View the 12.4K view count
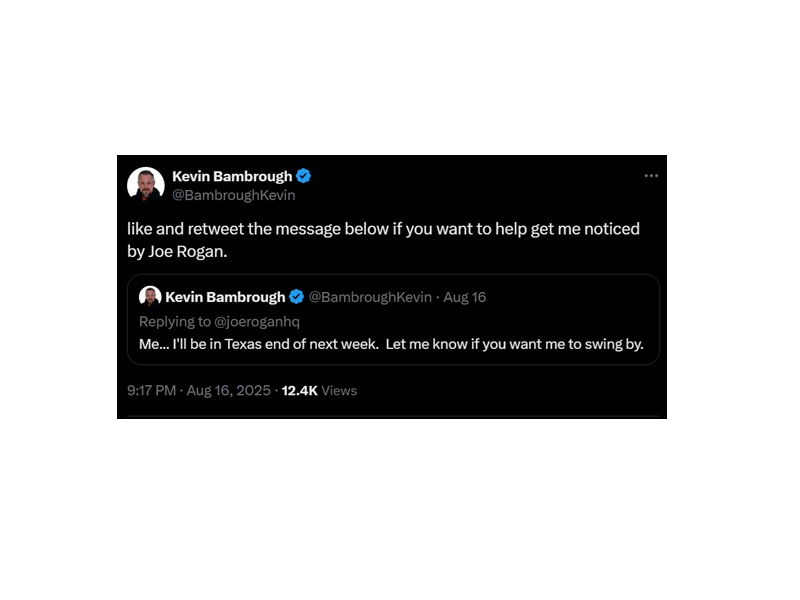 click(299, 390)
